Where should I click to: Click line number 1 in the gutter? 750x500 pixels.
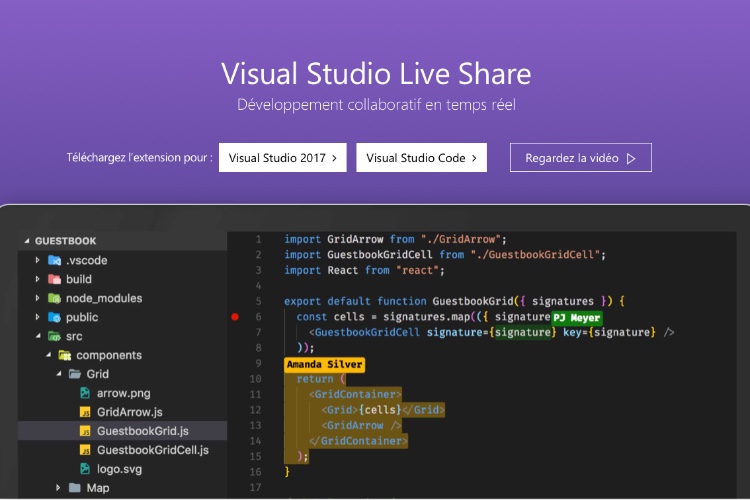pyautogui.click(x=258, y=239)
